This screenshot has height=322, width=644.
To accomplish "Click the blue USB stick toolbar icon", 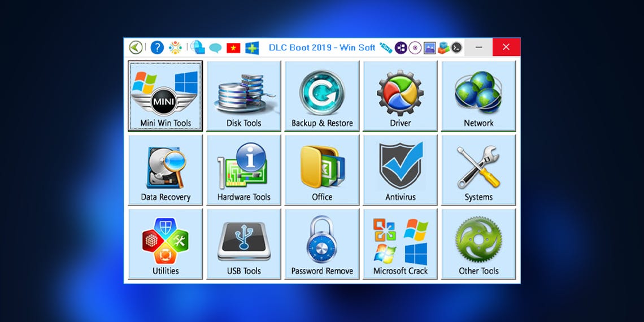I will click(x=386, y=47).
